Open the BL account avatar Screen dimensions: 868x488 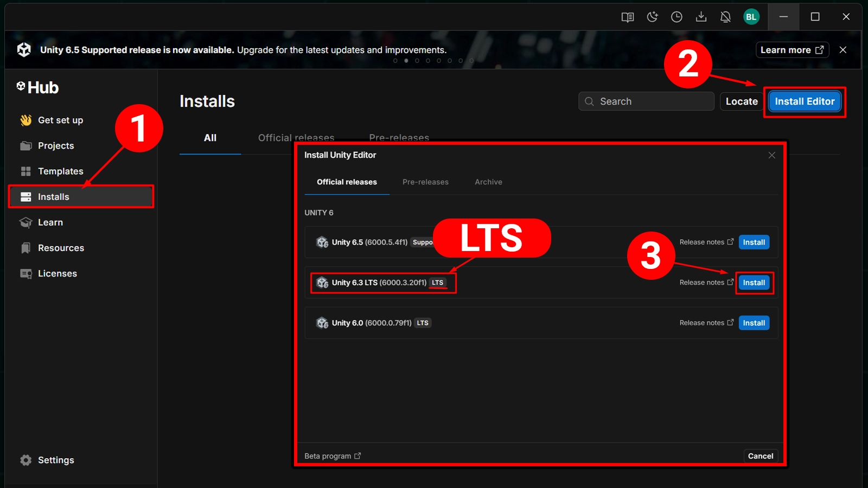(x=751, y=17)
